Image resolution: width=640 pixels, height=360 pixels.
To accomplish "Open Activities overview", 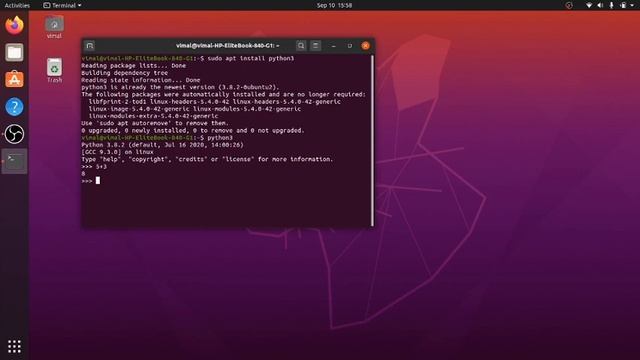I will tap(17, 5).
